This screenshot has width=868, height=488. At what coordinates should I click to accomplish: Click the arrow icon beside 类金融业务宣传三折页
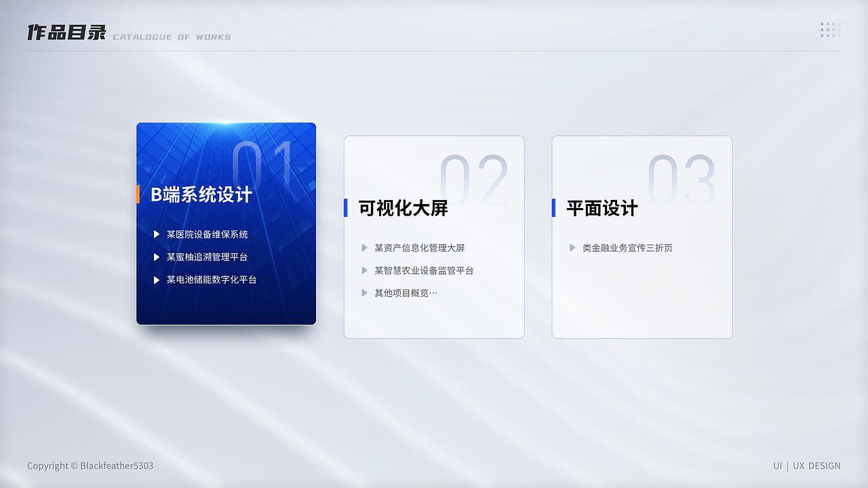[573, 247]
